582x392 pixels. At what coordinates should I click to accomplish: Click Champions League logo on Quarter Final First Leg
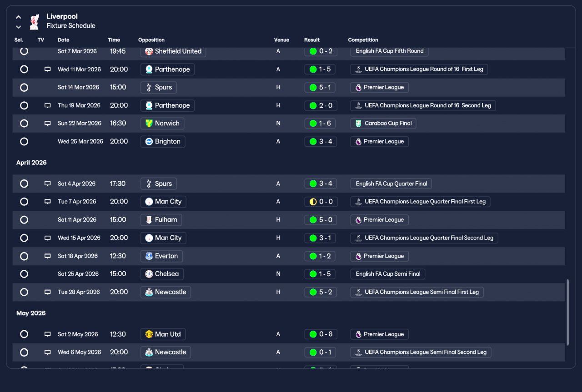tap(358, 202)
